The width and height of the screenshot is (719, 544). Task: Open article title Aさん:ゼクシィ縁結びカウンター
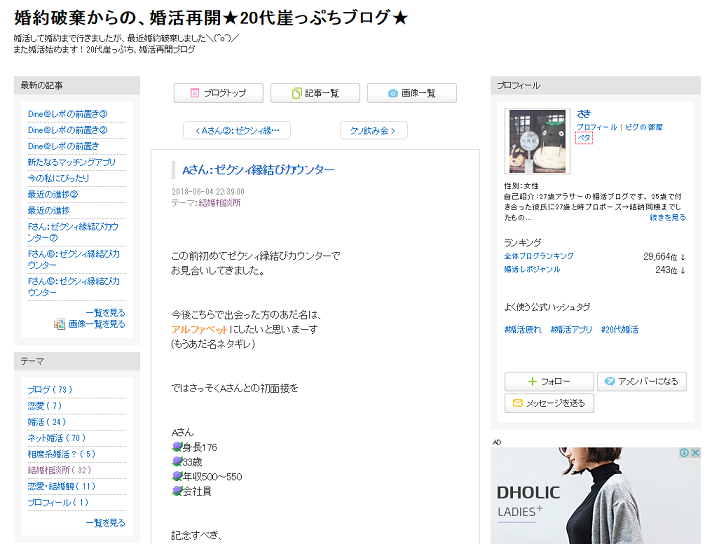pos(258,170)
